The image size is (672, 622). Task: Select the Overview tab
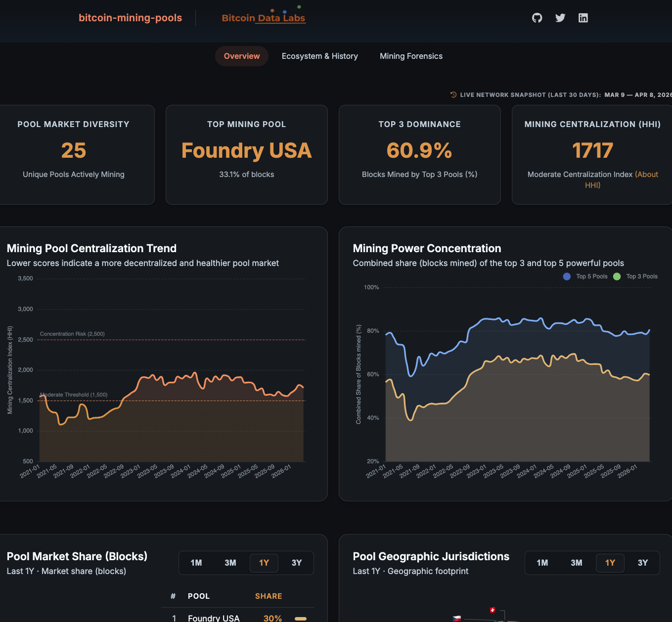(x=242, y=56)
